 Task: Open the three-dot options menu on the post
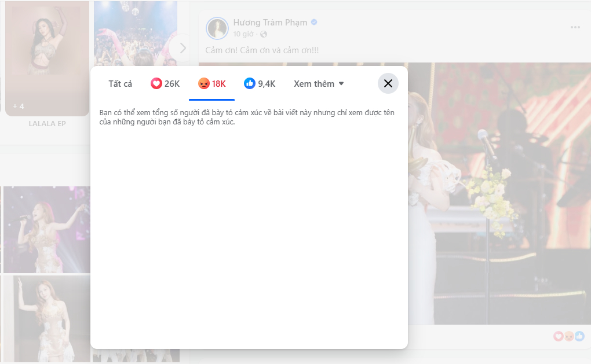[x=575, y=27]
